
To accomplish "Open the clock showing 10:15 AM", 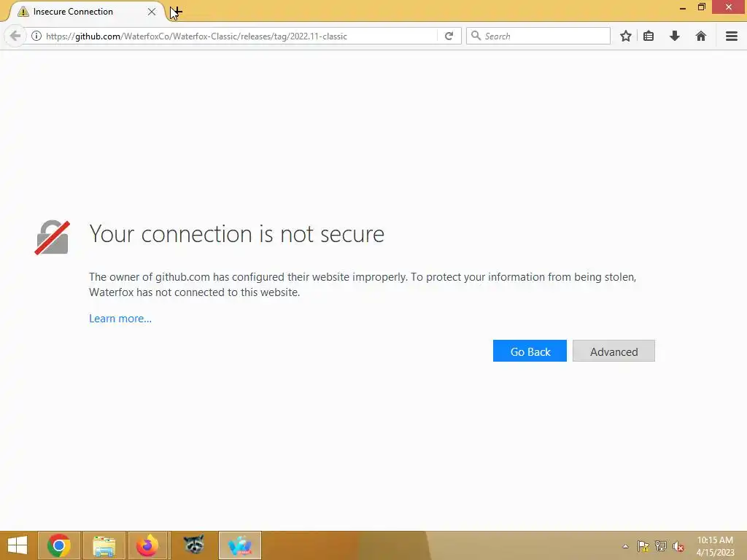I will (x=715, y=546).
